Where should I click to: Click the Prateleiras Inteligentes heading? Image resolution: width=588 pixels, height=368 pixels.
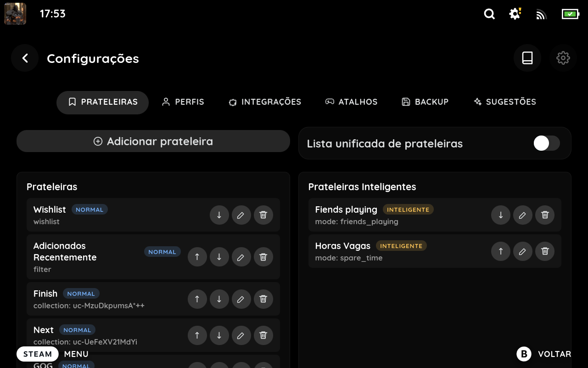(362, 187)
